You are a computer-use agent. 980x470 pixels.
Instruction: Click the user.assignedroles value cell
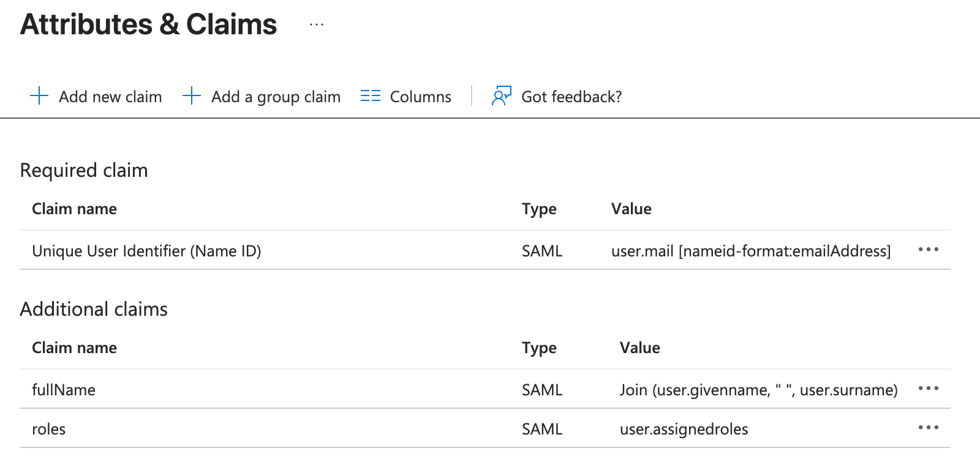coord(684,429)
